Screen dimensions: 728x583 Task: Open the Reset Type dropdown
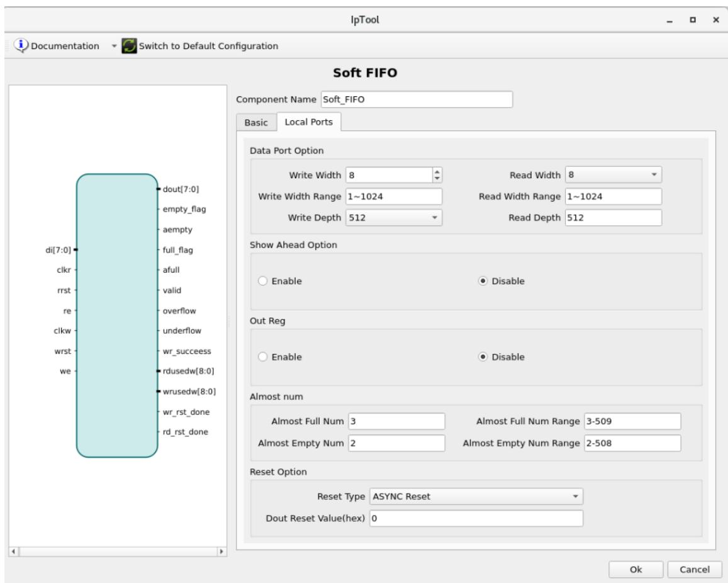coord(476,497)
